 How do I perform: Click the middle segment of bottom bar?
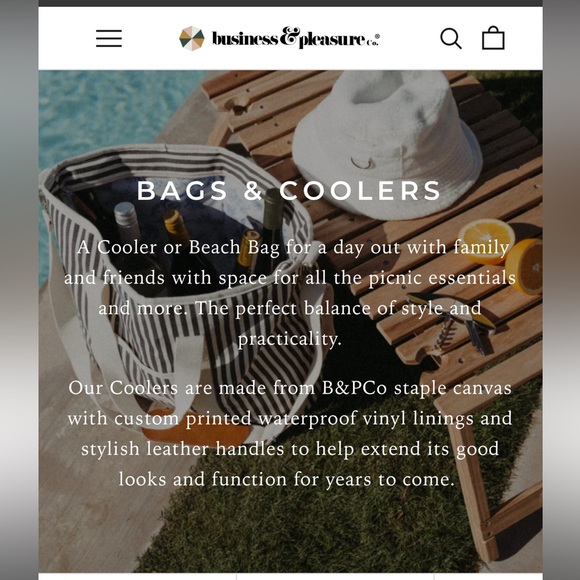tap(335, 577)
